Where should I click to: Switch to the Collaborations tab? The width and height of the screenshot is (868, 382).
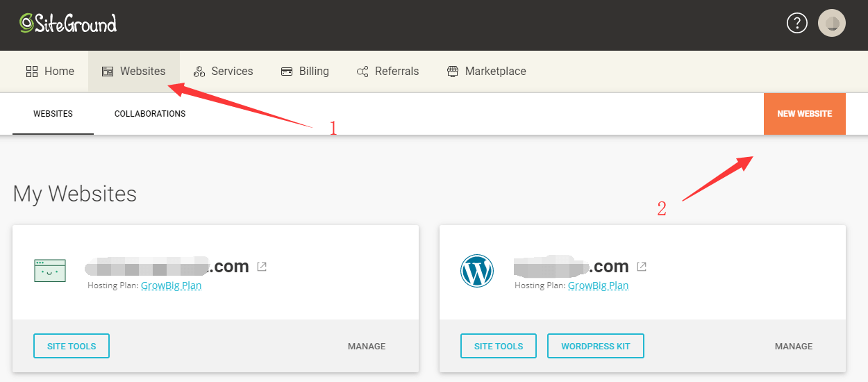(150, 114)
